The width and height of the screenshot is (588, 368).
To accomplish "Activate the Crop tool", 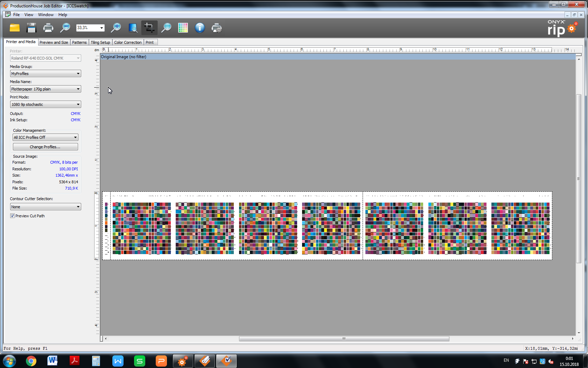I will point(149,28).
